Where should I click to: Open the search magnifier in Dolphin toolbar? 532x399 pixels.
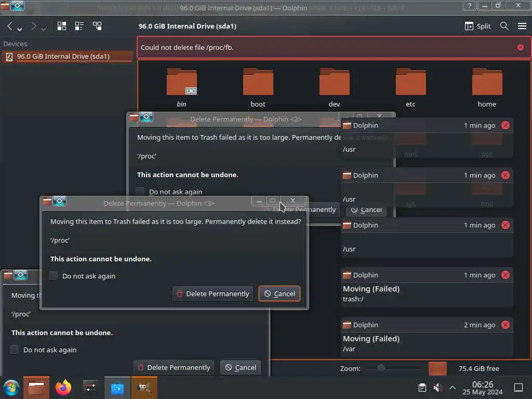(504, 26)
